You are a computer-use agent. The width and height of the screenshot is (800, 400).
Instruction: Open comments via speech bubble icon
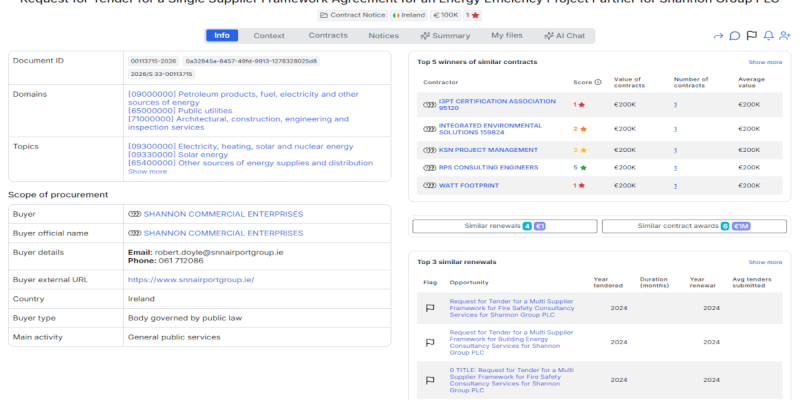point(735,36)
